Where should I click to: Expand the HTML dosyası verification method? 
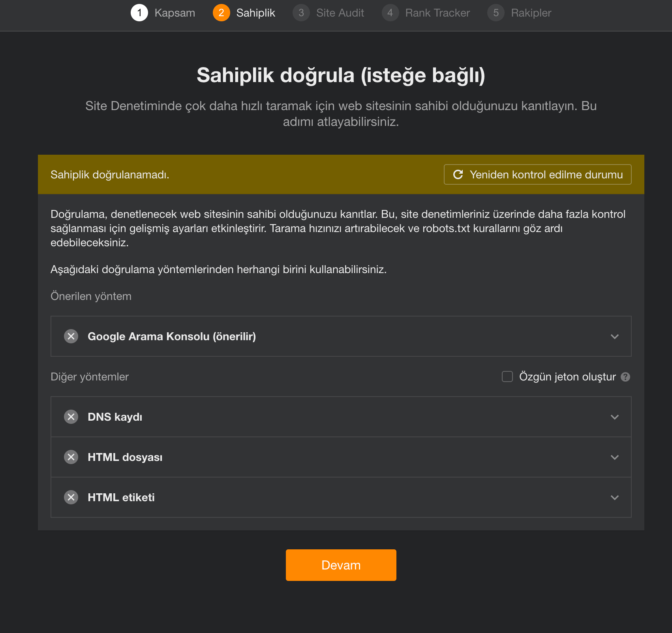tap(614, 457)
